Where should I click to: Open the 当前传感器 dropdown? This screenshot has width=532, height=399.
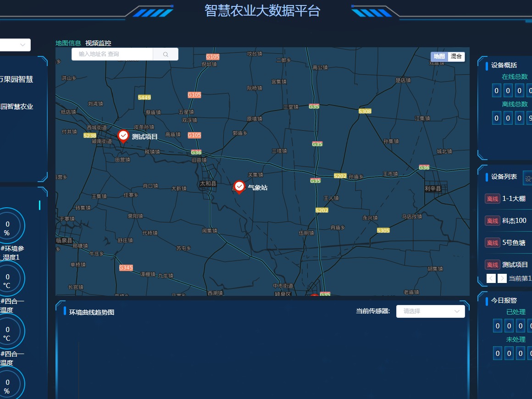(430, 311)
